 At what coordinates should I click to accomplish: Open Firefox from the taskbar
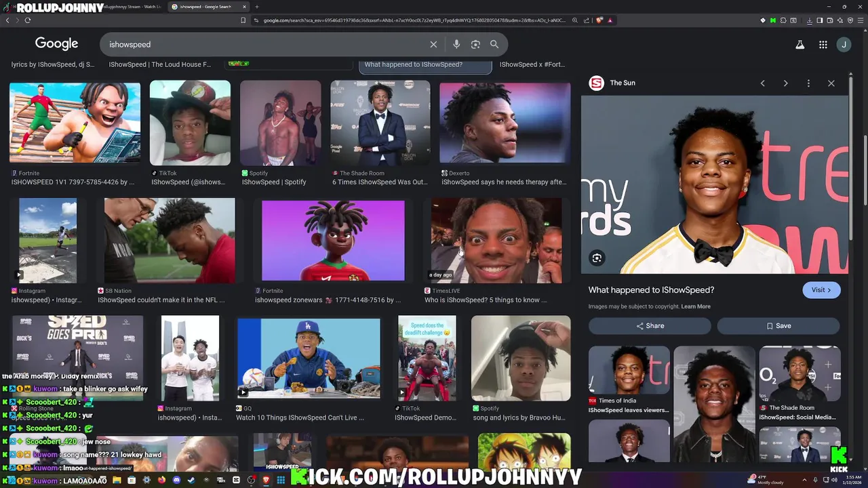point(161,481)
